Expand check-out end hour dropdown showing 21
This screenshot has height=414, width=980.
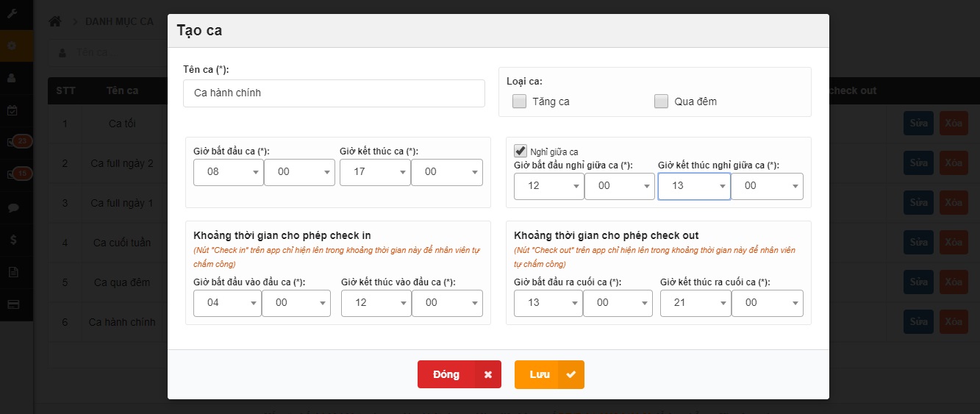point(695,303)
